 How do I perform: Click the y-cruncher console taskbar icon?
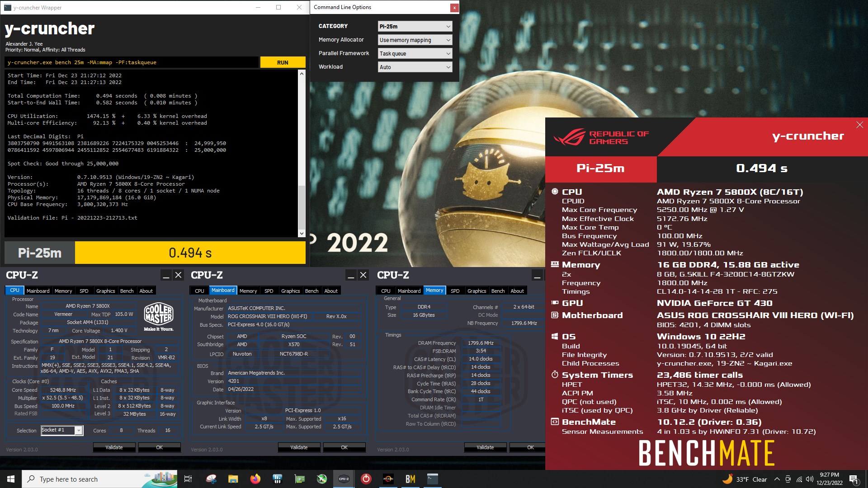tap(433, 479)
